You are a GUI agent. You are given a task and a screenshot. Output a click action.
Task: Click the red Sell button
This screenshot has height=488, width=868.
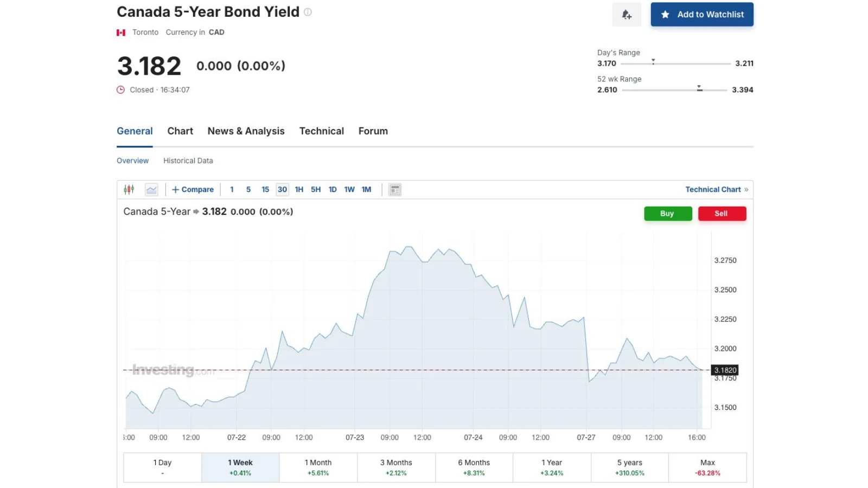[x=722, y=214]
